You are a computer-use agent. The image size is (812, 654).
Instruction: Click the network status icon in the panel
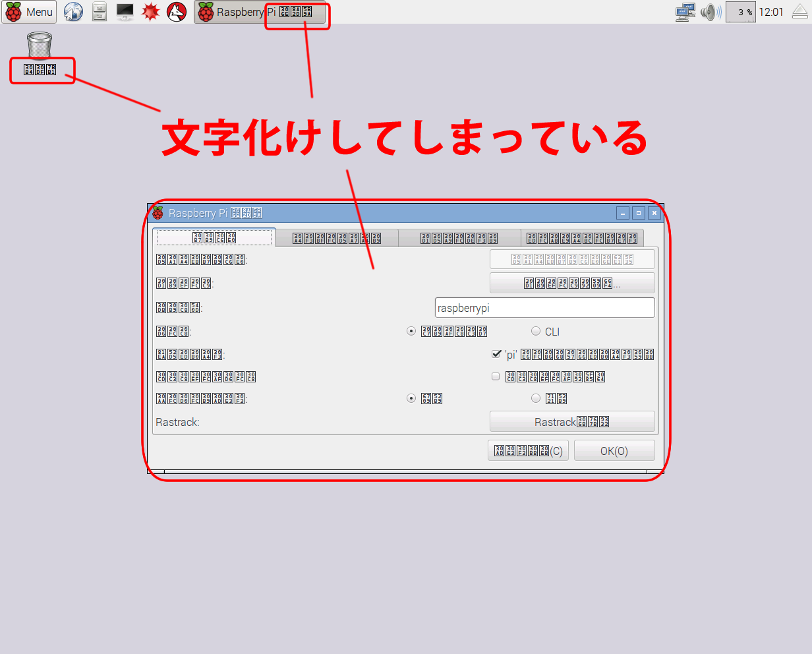tap(685, 12)
